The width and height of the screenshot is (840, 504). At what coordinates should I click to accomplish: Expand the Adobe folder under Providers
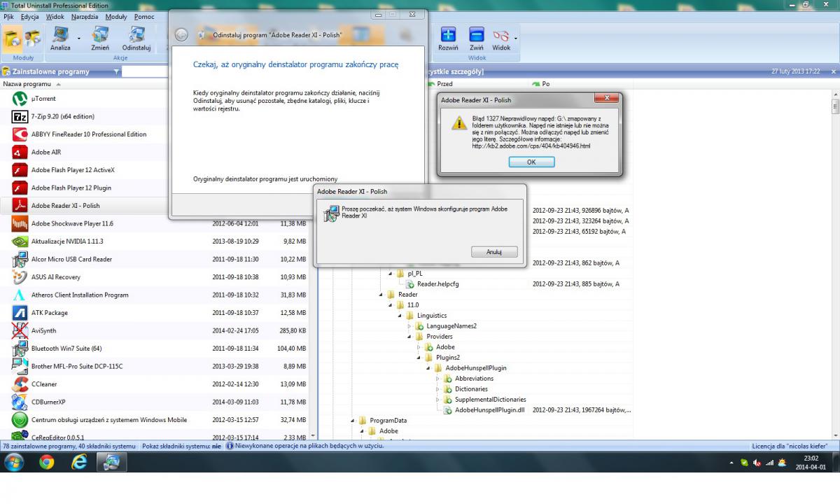420,347
